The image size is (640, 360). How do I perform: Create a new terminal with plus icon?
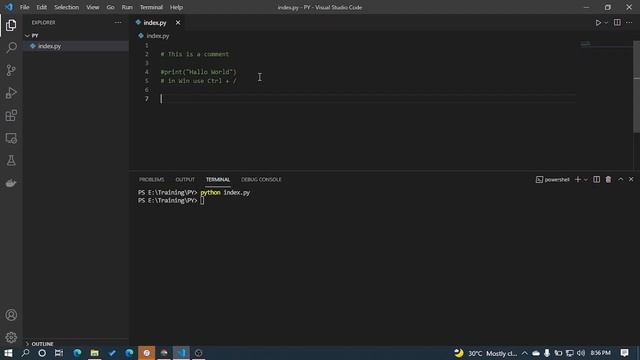577,180
